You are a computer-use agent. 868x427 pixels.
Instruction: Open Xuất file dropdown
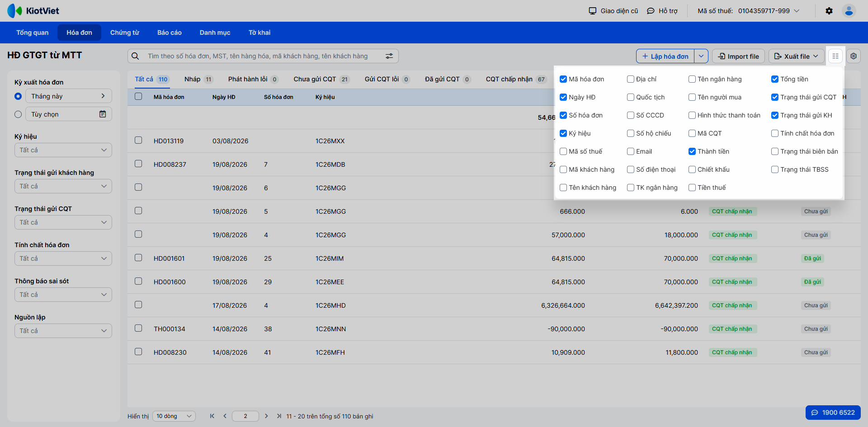[797, 56]
